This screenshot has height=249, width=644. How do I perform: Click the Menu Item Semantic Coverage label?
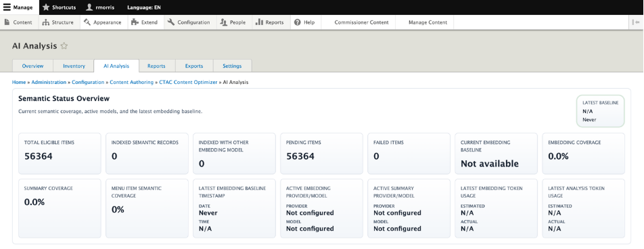coord(137,192)
